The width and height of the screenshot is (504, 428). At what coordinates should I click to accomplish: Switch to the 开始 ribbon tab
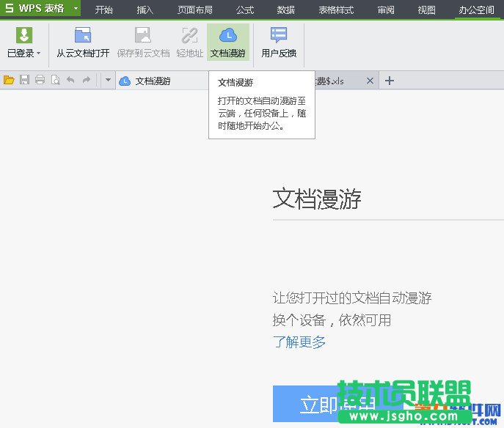[x=104, y=10]
